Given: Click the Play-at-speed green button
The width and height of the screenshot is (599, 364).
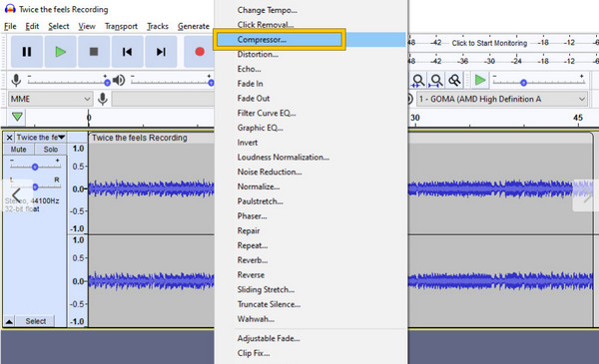Looking at the screenshot, I should pos(480,80).
